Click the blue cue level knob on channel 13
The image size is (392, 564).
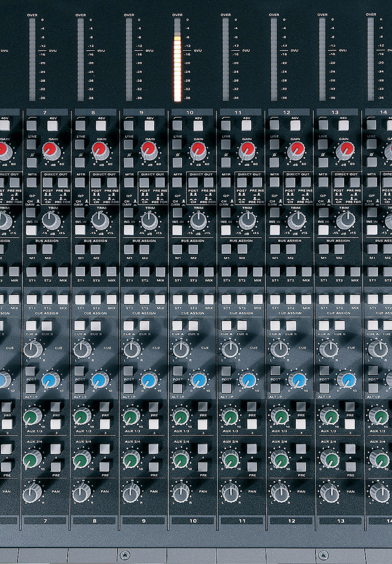(x=346, y=380)
